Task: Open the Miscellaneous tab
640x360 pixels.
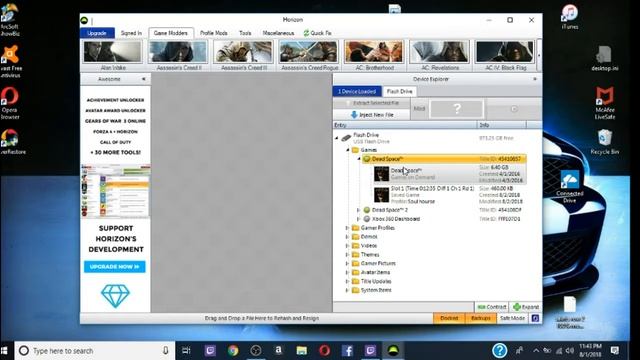Action: pyautogui.click(x=278, y=33)
